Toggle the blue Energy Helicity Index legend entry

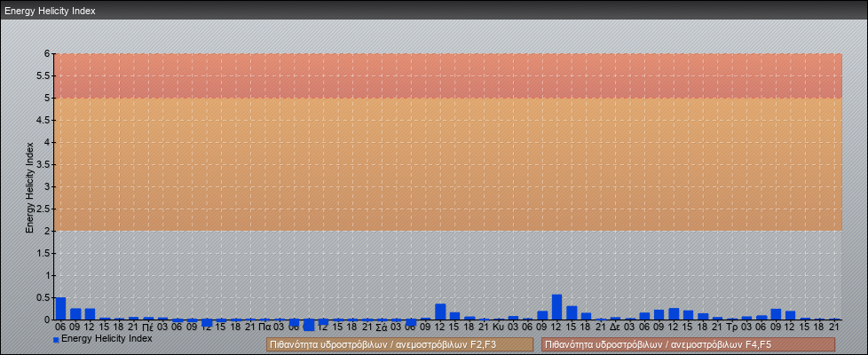102,338
